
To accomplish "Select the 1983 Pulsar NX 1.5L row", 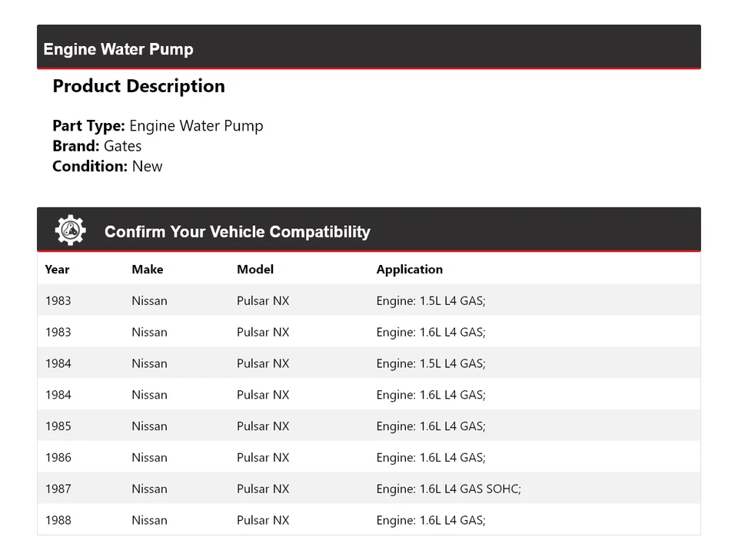I will (369, 300).
